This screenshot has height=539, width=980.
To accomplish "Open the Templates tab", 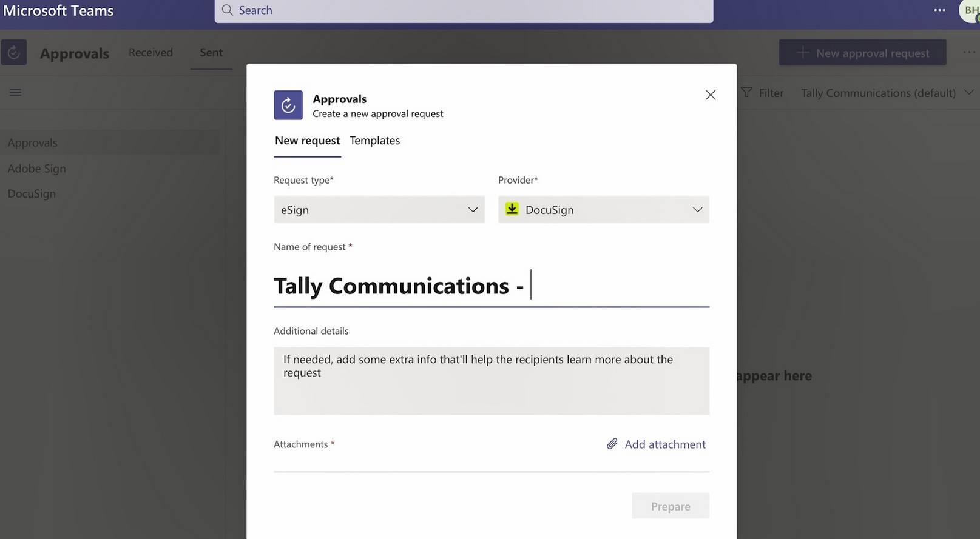I will point(374,141).
